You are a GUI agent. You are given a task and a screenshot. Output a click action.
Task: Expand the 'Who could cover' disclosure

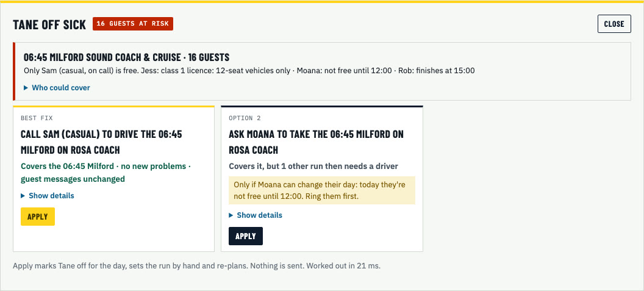(57, 88)
